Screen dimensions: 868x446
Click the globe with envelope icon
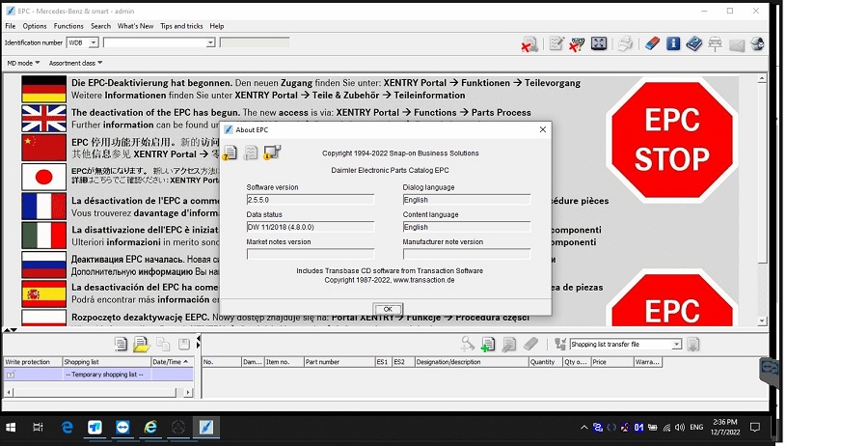tap(757, 43)
